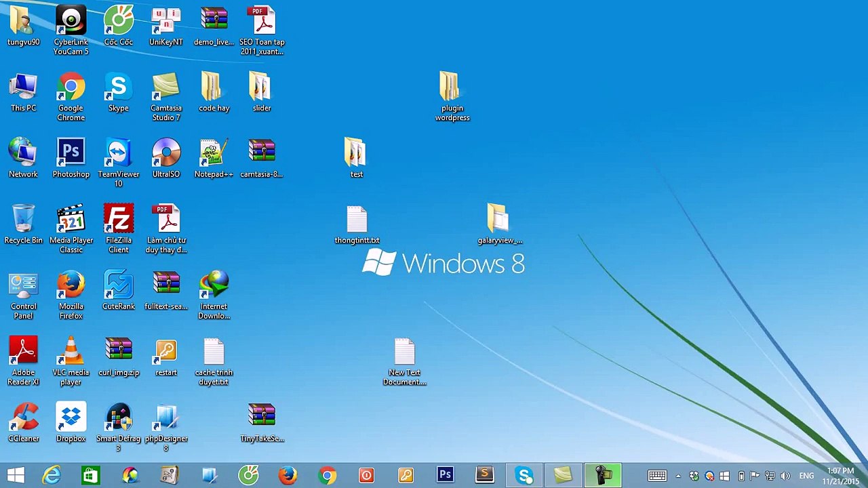Open the touch keyboard from taskbar
868x488 pixels.
pyautogui.click(x=657, y=476)
